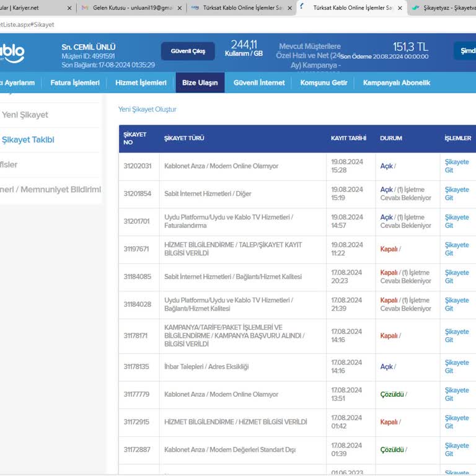Open Şikayete Git for complaint 31184085

tap(457, 276)
